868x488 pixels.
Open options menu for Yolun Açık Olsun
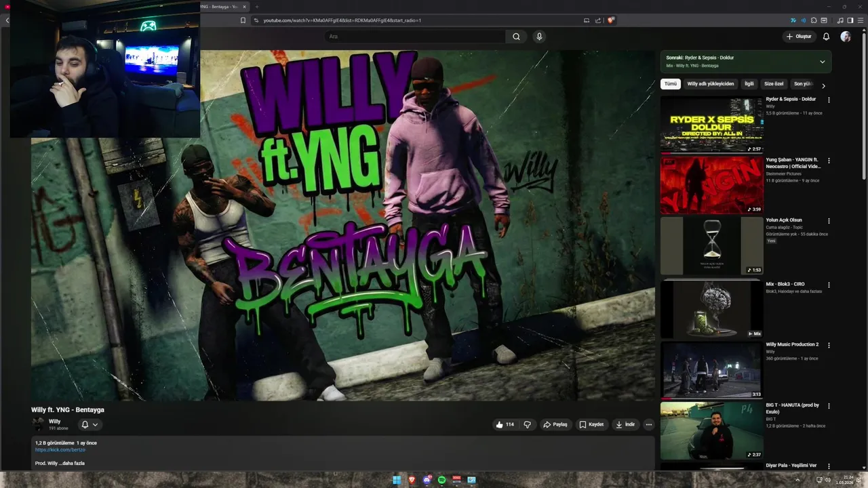coord(829,221)
